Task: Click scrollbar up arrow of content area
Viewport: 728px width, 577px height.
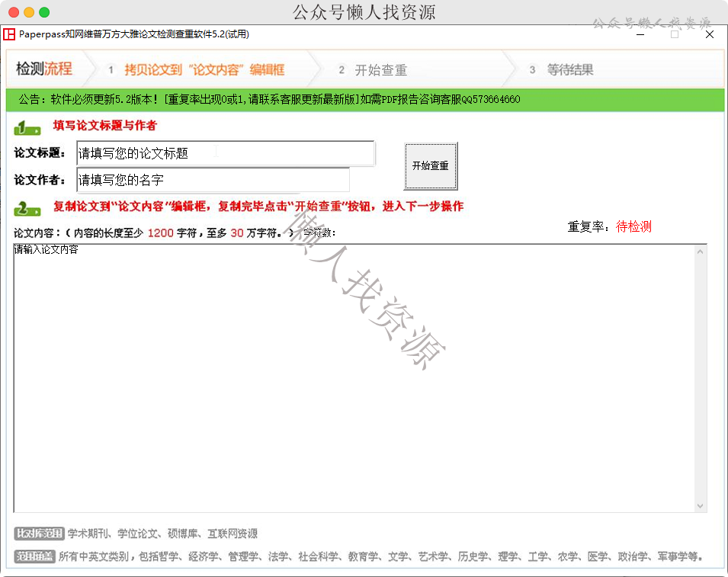Action: [700, 252]
